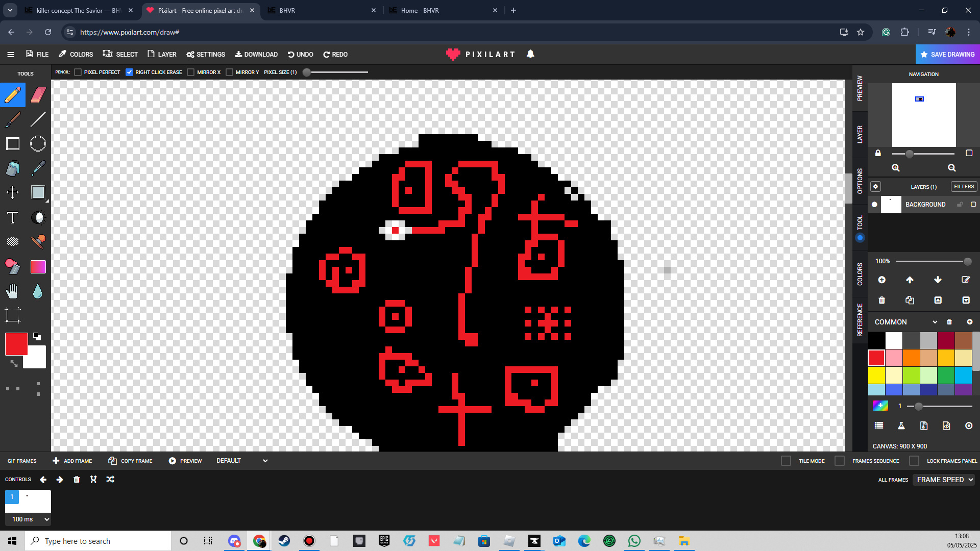Enable the Pixel Perfect checkbox
980x551 pixels.
point(78,72)
